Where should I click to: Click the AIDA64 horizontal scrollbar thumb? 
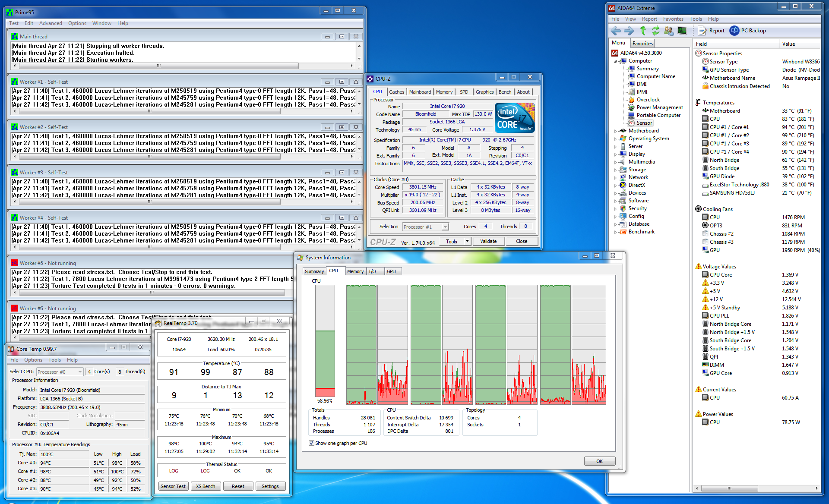(729, 488)
